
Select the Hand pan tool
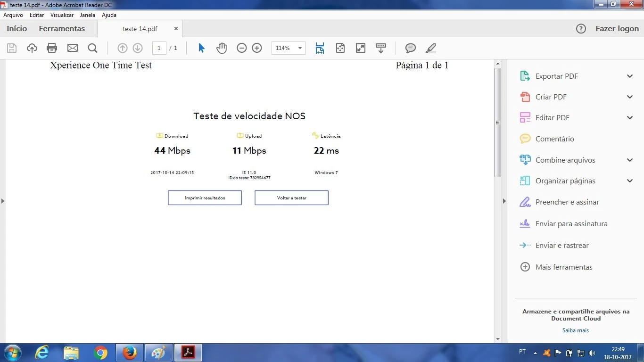tap(222, 48)
